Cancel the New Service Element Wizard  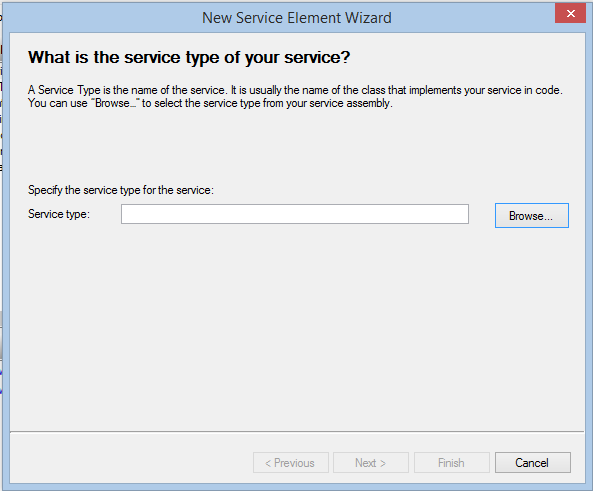click(x=532, y=463)
